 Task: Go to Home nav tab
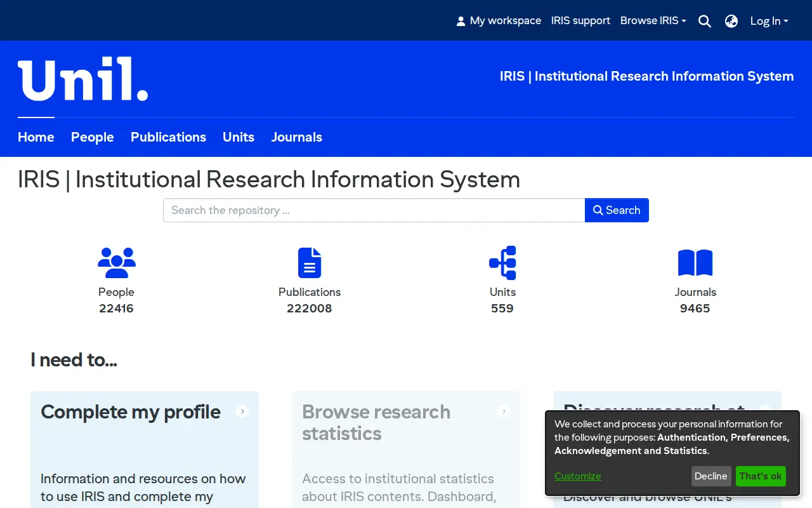pos(36,137)
